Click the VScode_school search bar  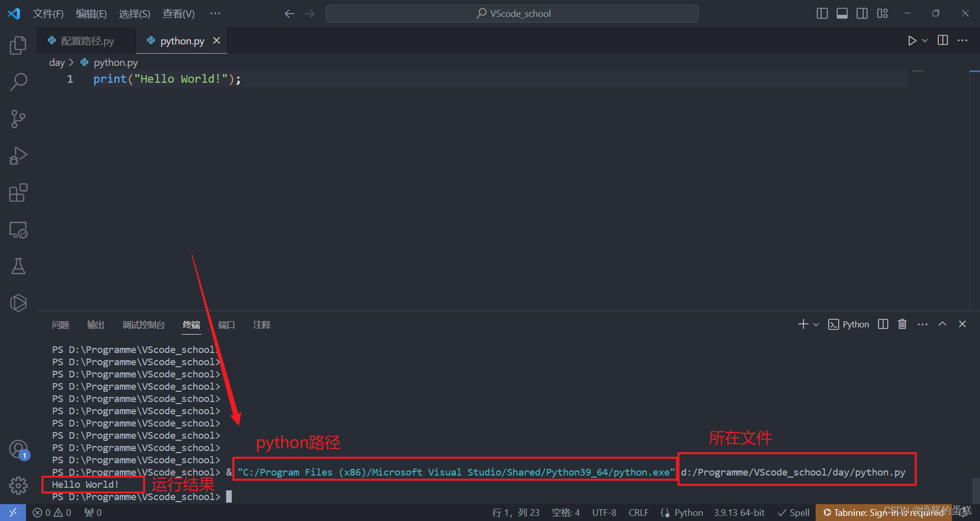pos(512,13)
